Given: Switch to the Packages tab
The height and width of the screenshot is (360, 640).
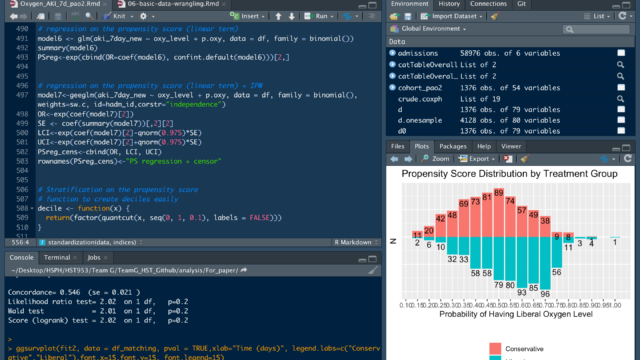Looking at the screenshot, I should coord(453,147).
